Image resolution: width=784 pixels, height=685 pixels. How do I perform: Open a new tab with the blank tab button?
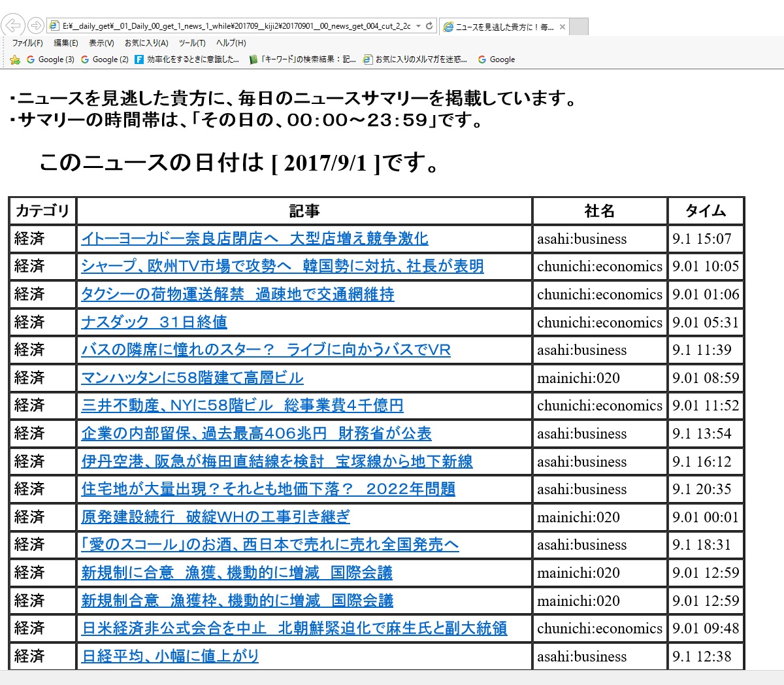(x=579, y=27)
